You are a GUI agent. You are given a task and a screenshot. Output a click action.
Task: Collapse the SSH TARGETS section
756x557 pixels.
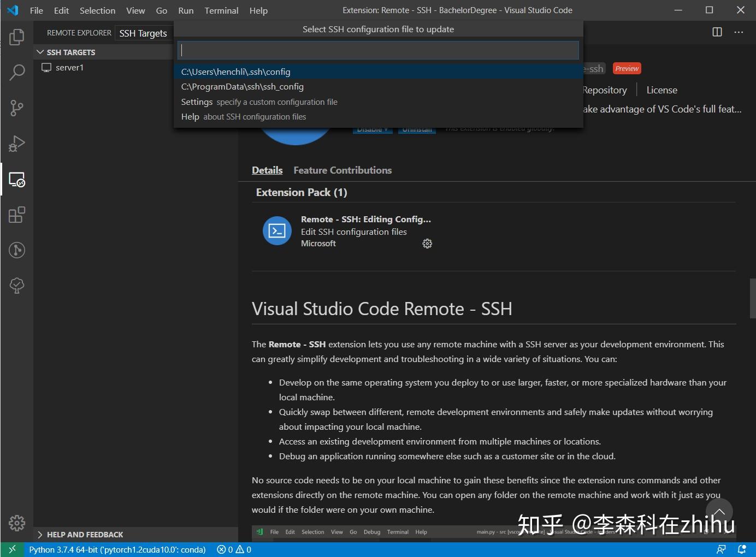(x=40, y=52)
